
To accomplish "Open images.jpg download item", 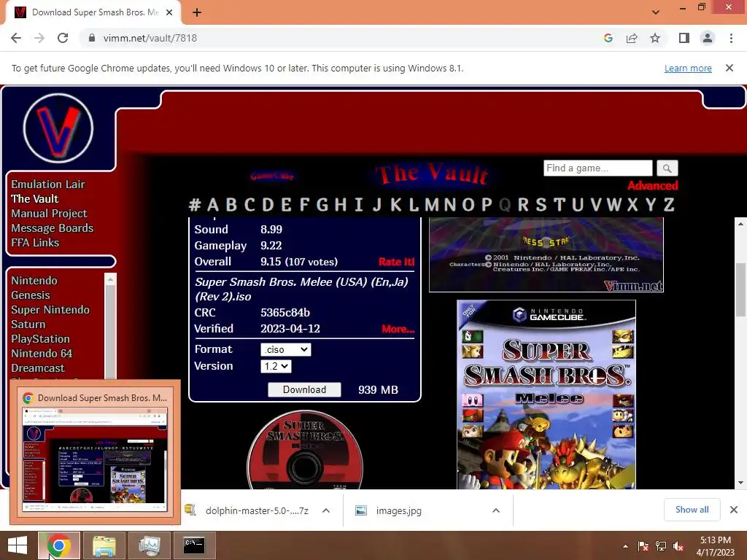I will point(390,510).
